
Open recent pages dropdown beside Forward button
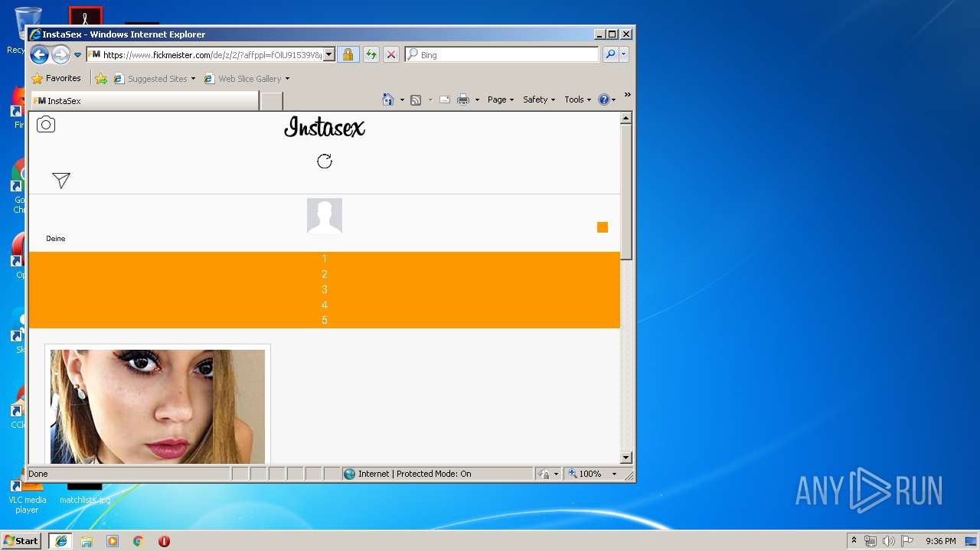pyautogui.click(x=77, y=55)
